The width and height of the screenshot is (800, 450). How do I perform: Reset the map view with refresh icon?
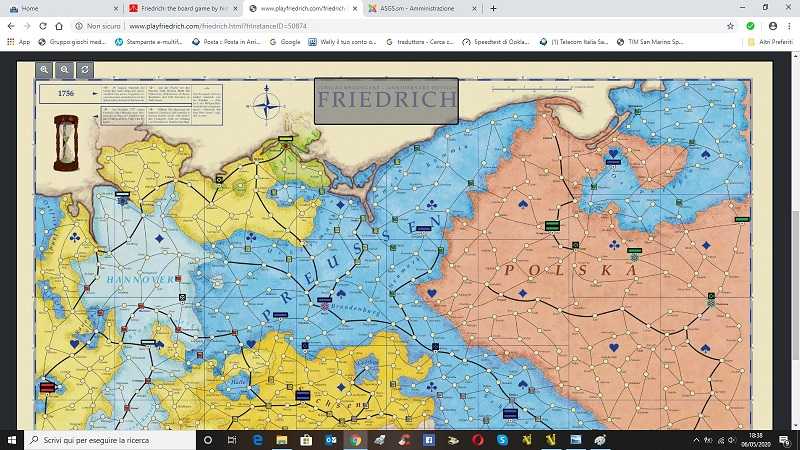tap(85, 70)
